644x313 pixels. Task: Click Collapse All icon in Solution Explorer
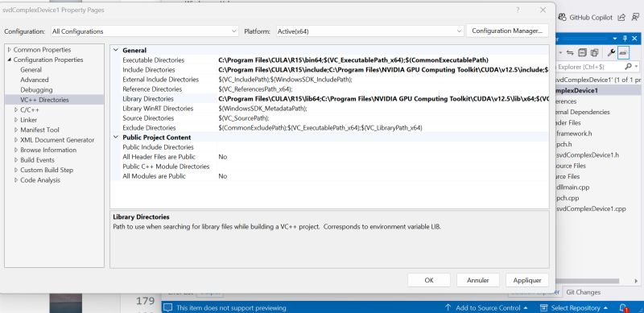pyautogui.click(x=582, y=52)
